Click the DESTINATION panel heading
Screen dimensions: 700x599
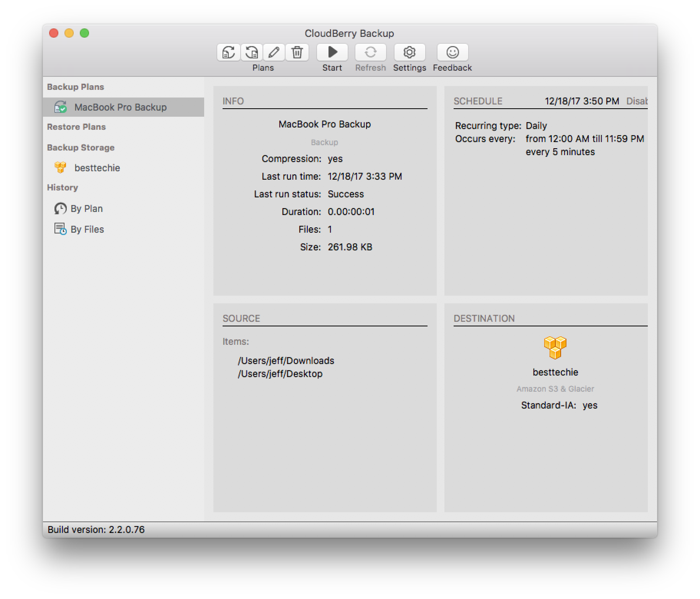pyautogui.click(x=484, y=318)
